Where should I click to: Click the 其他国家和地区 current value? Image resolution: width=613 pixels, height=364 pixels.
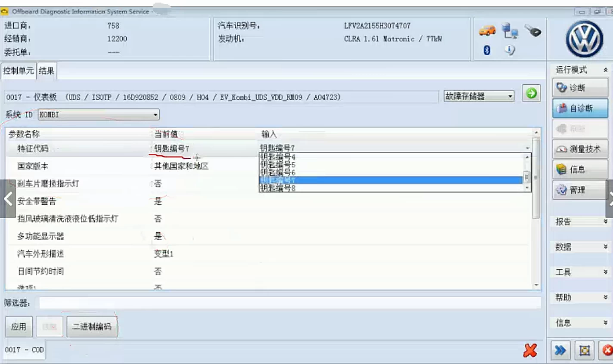click(x=181, y=166)
